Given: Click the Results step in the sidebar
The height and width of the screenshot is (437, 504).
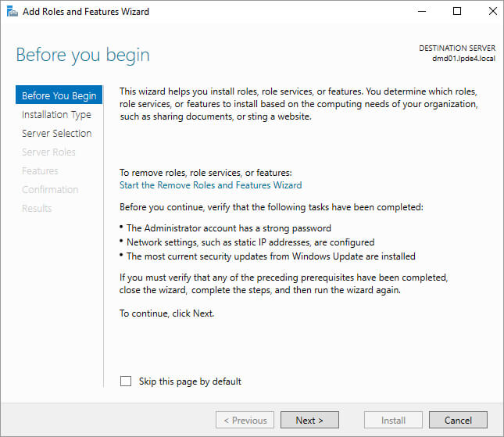Looking at the screenshot, I should [37, 208].
